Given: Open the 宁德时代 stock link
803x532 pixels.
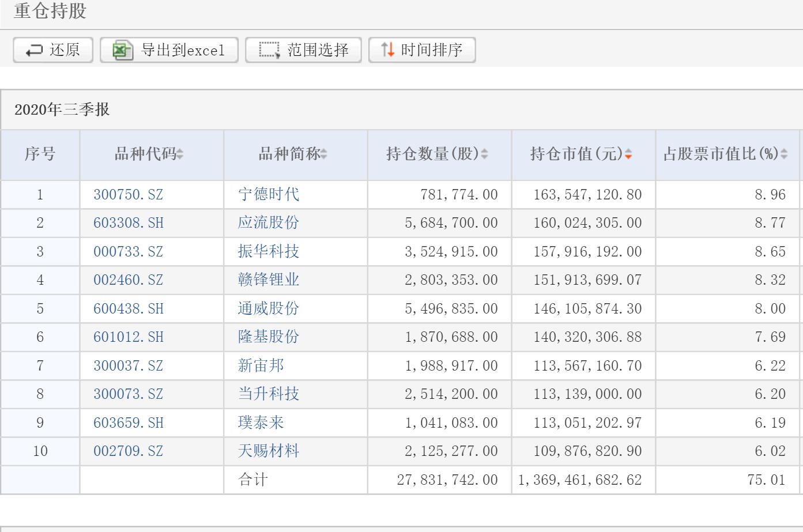Looking at the screenshot, I should pos(269,194).
